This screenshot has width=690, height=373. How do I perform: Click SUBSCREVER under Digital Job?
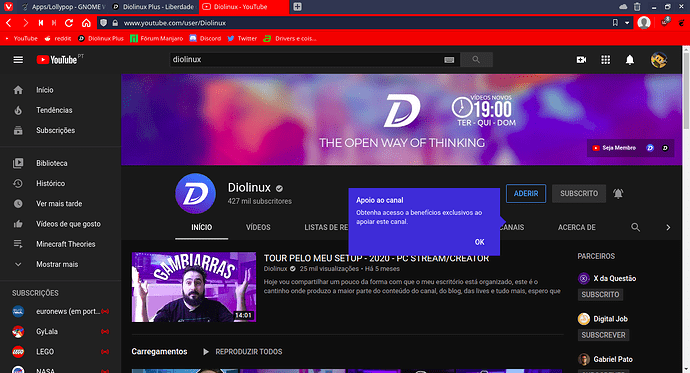point(603,335)
